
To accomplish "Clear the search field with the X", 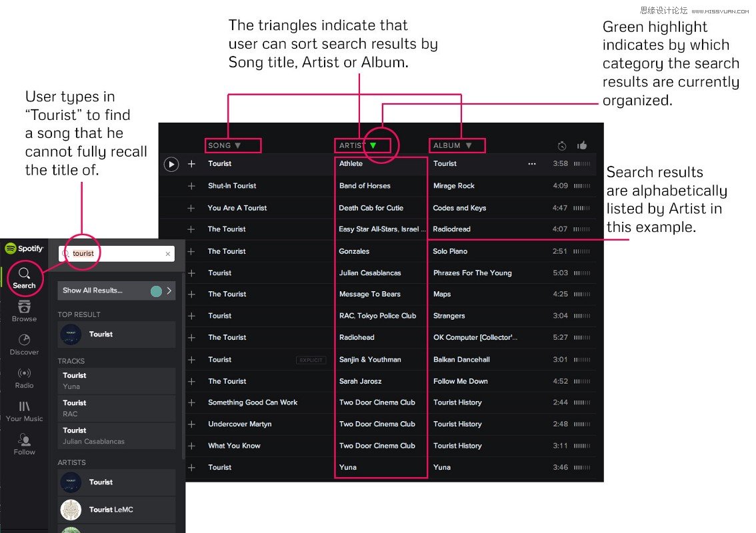I will pyautogui.click(x=168, y=254).
